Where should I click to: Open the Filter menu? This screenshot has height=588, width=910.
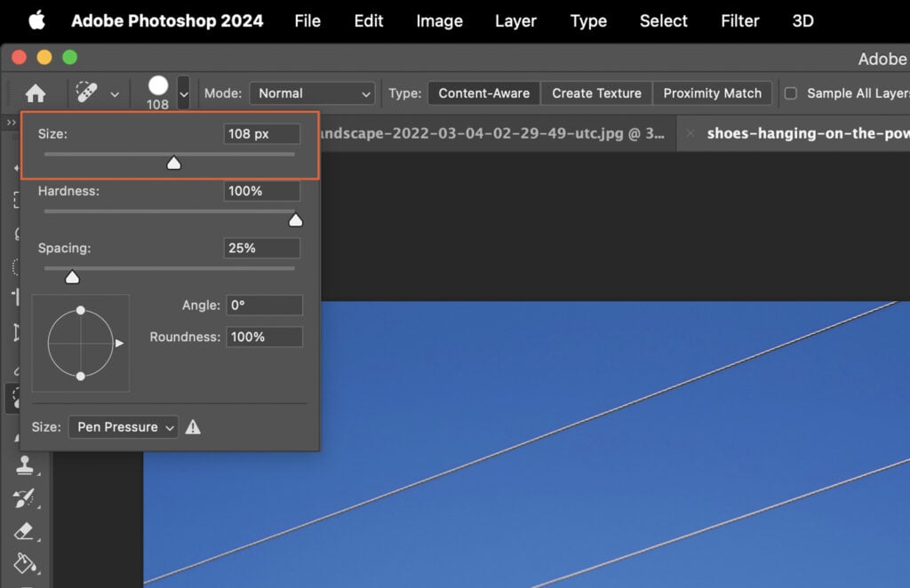coord(739,20)
